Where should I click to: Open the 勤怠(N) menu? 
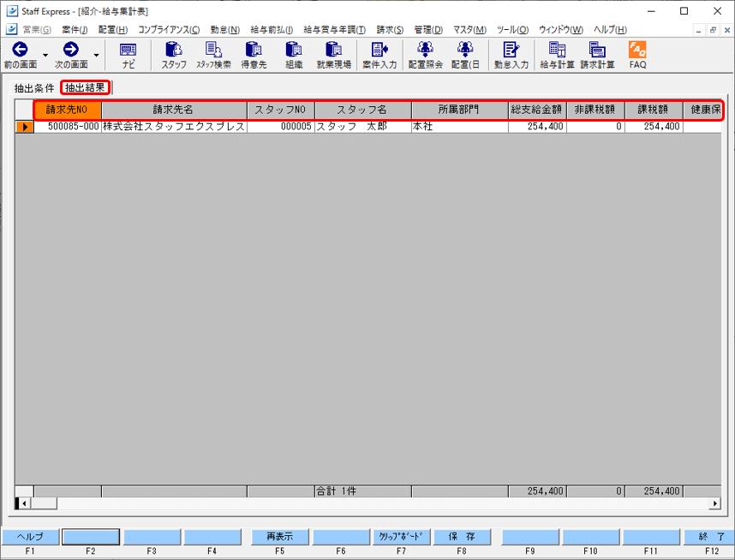point(225,29)
